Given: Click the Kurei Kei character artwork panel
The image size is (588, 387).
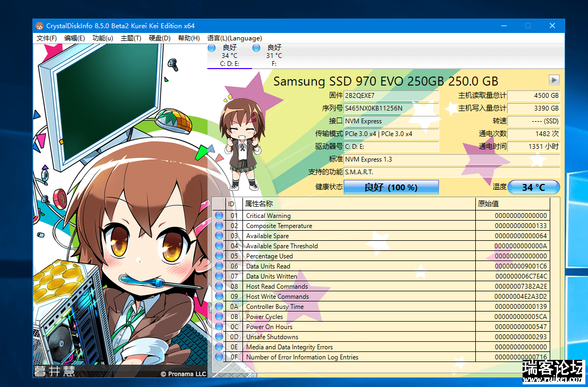Looking at the screenshot, I should click(x=120, y=210).
